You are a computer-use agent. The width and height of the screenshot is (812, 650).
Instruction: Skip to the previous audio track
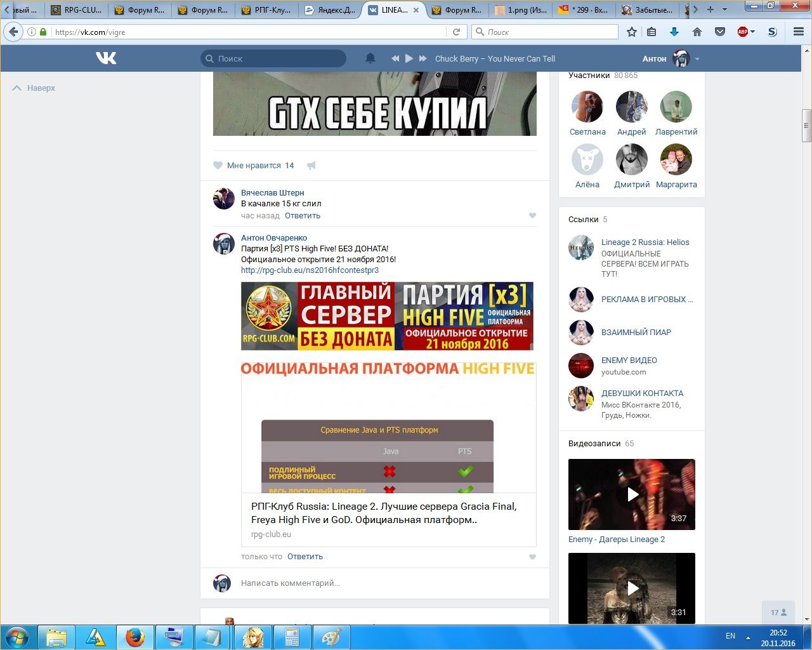click(395, 58)
